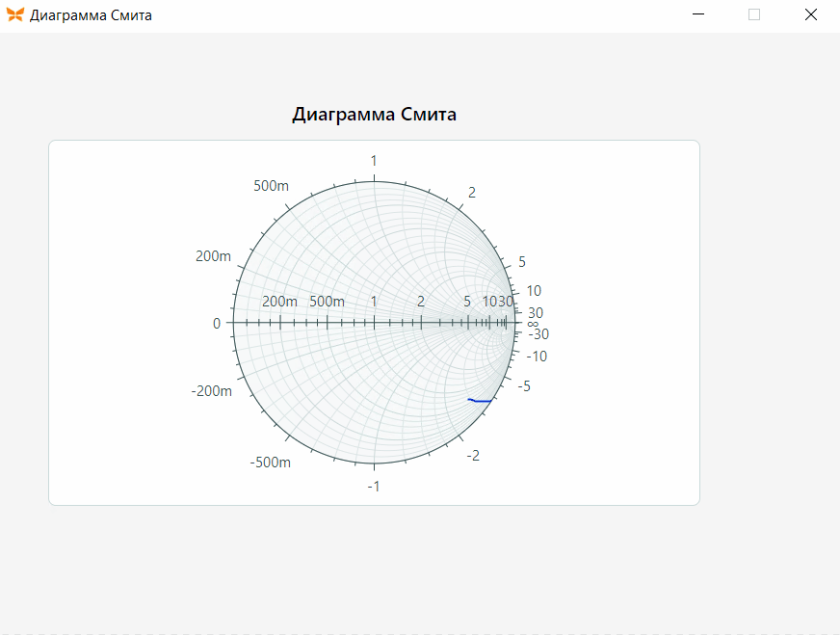
Task: Click the orange butterfly app icon
Action: [x=15, y=15]
